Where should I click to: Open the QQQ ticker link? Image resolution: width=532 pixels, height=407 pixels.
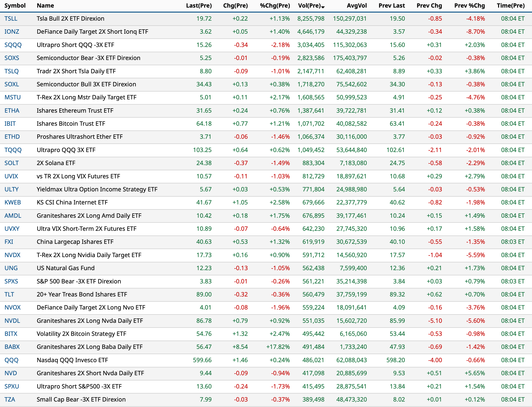(x=11, y=360)
